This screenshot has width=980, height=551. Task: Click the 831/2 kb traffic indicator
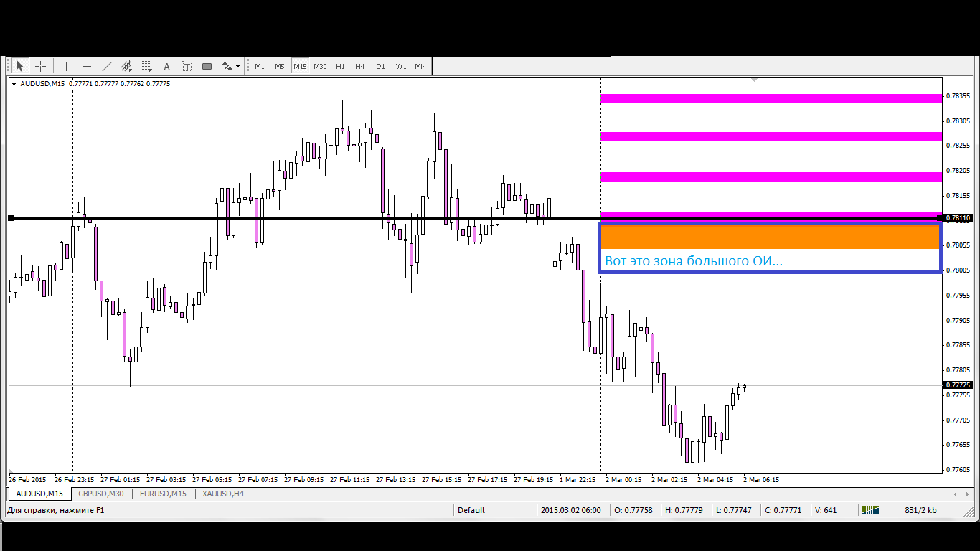(x=920, y=510)
